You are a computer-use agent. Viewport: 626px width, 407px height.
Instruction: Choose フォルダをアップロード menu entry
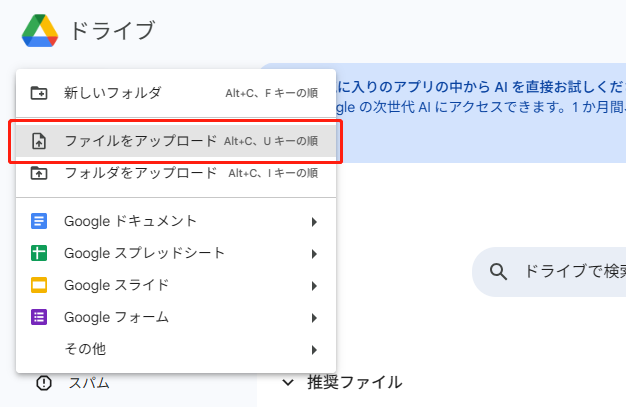pos(140,173)
